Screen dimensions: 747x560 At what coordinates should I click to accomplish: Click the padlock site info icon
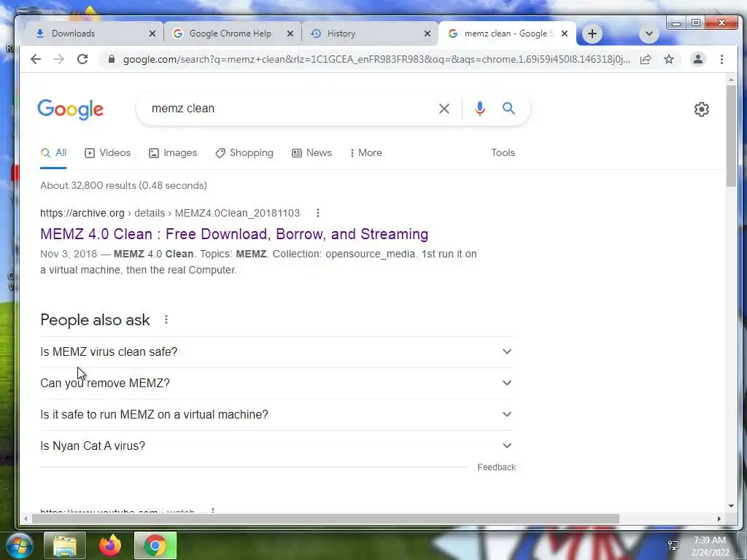tap(112, 59)
